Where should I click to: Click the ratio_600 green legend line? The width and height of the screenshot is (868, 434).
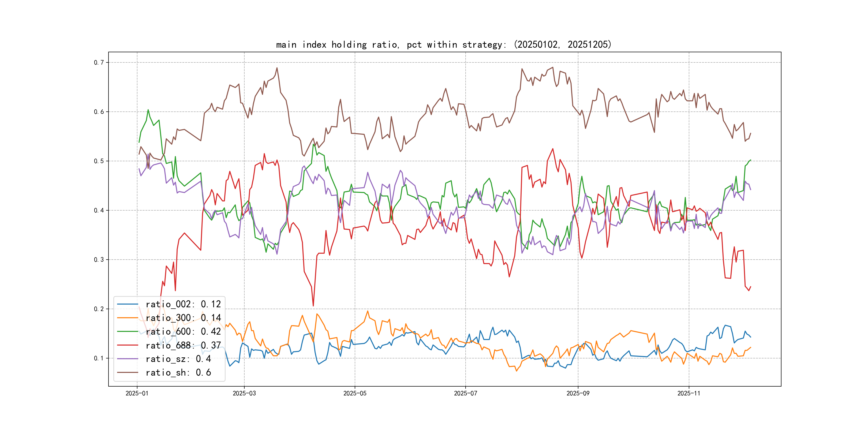point(127,332)
